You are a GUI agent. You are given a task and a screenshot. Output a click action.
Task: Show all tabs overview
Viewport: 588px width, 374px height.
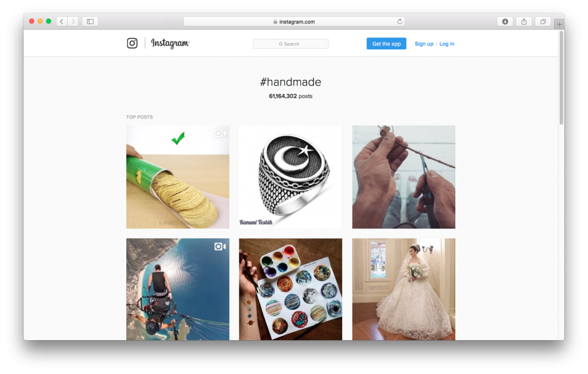point(543,21)
